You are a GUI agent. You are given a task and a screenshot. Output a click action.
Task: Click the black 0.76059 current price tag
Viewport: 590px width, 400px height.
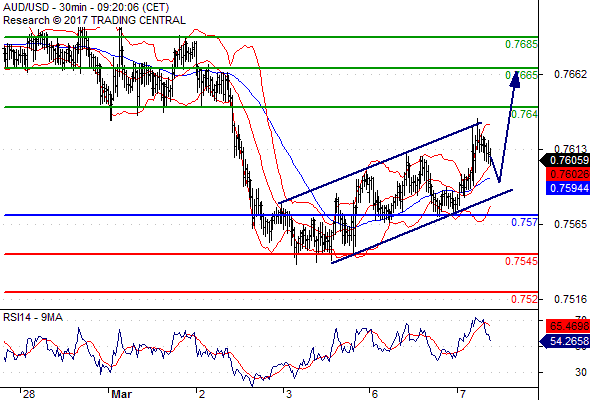[x=565, y=161]
